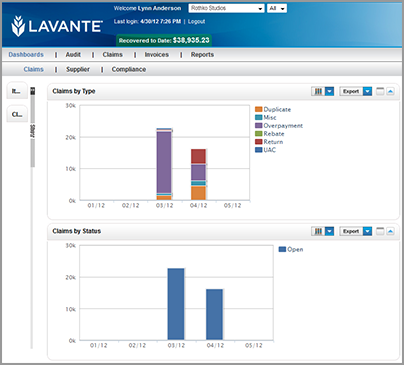
Task: Open the All filter dropdown
Action: [277, 8]
